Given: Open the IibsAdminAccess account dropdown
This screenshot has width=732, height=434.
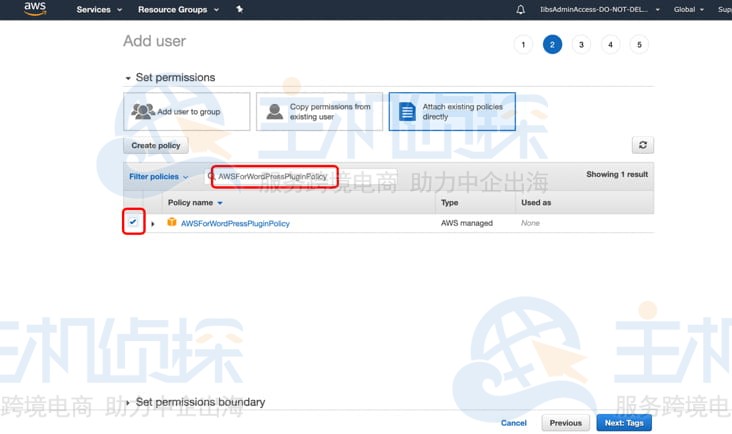Looking at the screenshot, I should (x=599, y=9).
